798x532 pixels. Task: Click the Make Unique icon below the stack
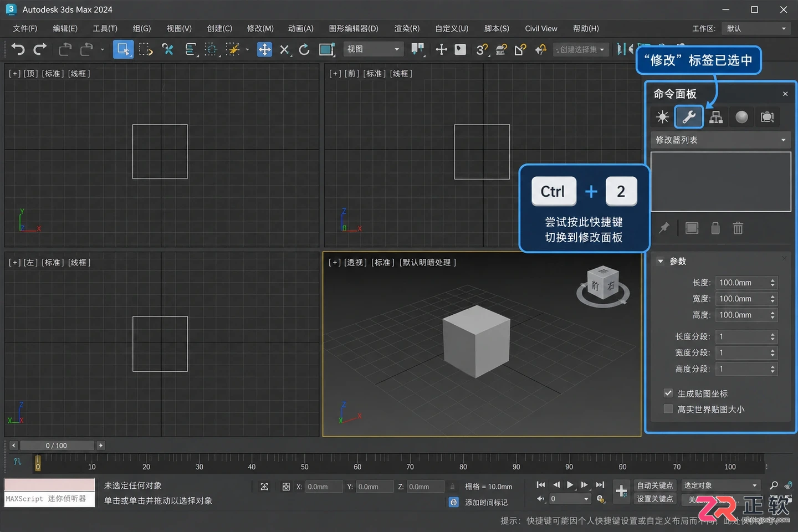coord(715,228)
